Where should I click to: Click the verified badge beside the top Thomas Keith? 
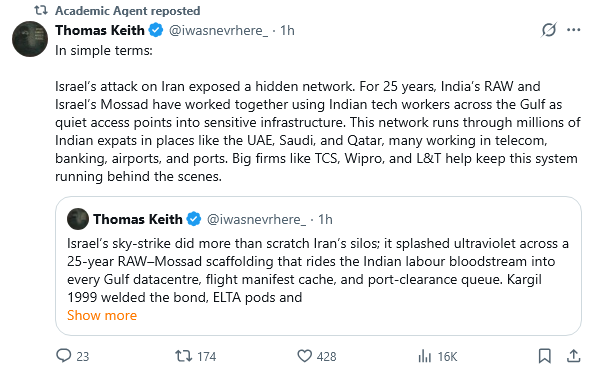[155, 30]
